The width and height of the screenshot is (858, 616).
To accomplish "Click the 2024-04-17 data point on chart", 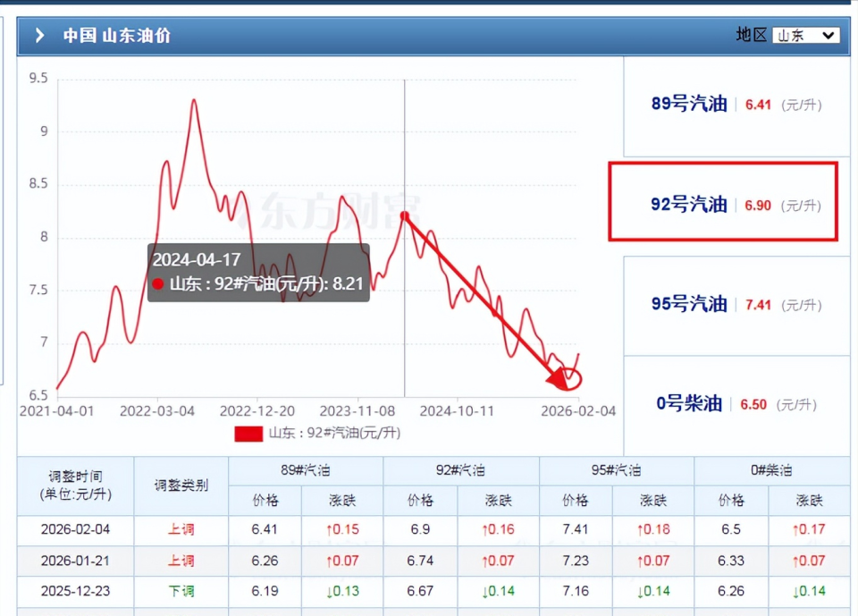I will click(x=404, y=215).
